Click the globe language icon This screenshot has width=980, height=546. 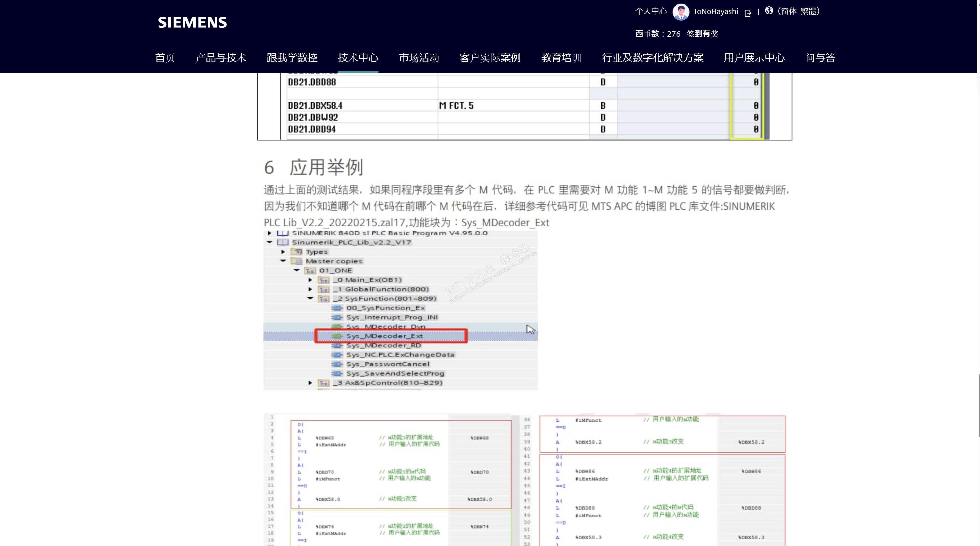pos(769,11)
